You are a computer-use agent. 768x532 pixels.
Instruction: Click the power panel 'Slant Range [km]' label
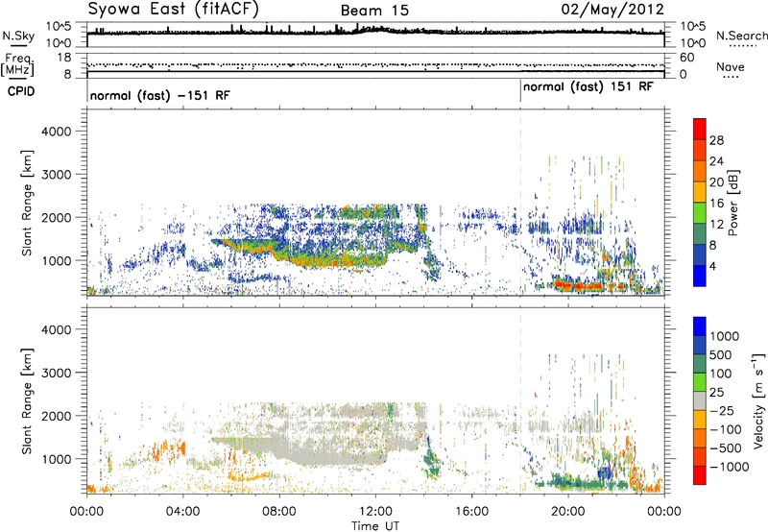[x=28, y=203]
